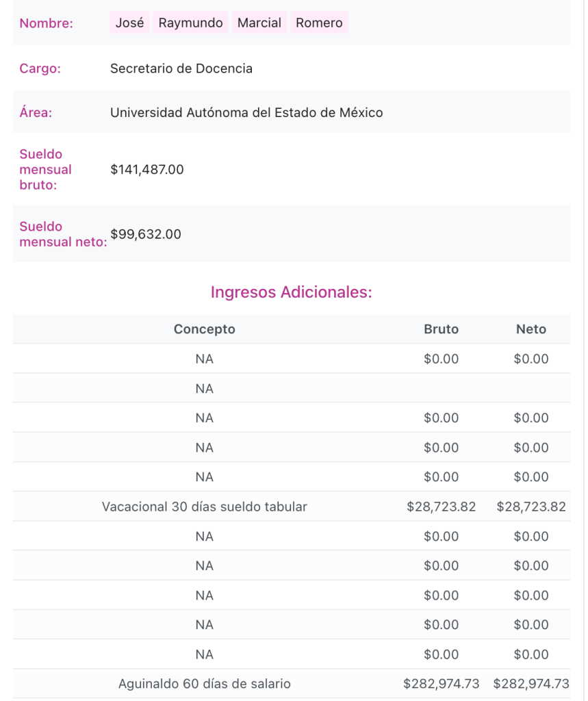Click the Neto column header
The height and width of the screenshot is (701, 588).
[531, 329]
